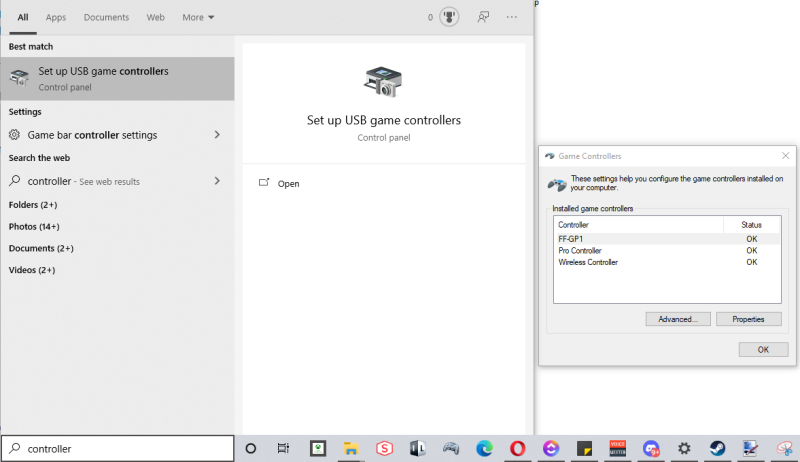
Task: Open Task View on the taskbar
Action: (283, 448)
